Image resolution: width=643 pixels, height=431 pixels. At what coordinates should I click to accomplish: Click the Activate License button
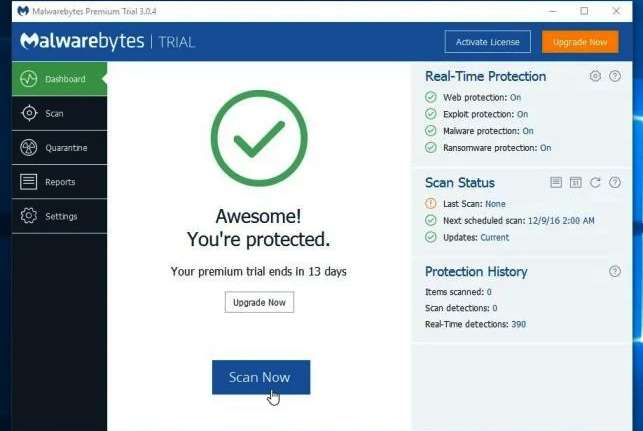[488, 42]
